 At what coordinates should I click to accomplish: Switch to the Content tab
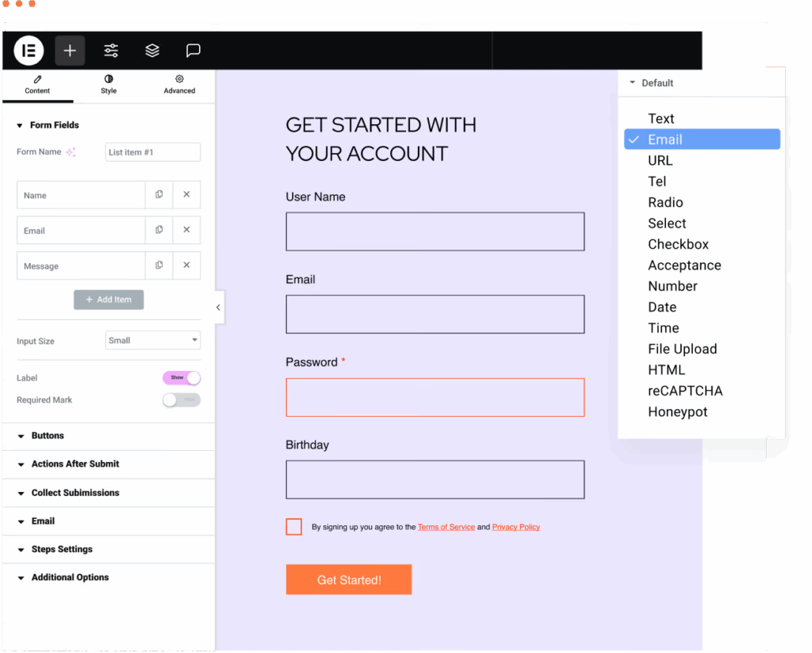pos(37,85)
